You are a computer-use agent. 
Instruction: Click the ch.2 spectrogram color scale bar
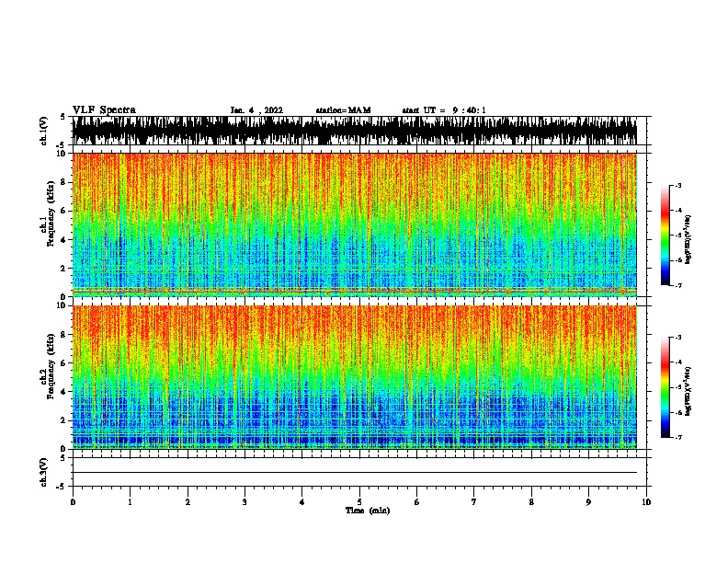click(x=665, y=387)
